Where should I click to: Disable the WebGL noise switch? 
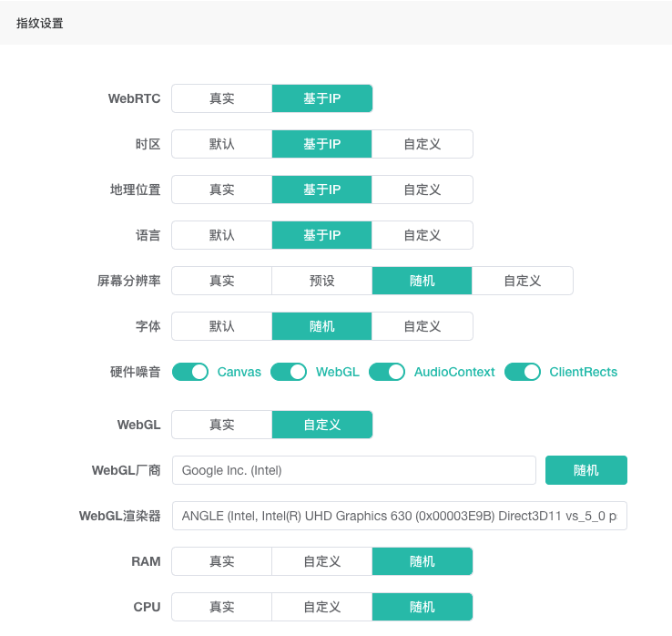[289, 372]
